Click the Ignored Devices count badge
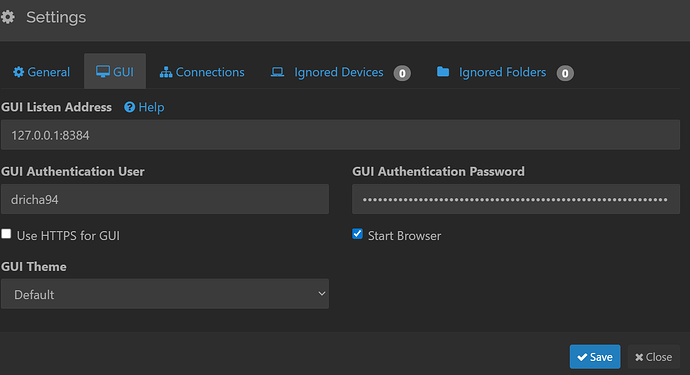The height and width of the screenshot is (375, 690). [402, 73]
